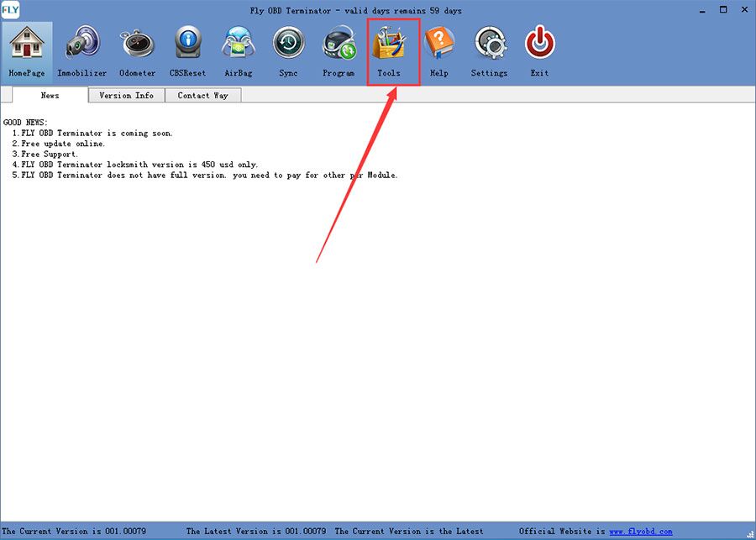Open the Tools toolbox icon
The image size is (756, 540).
click(389, 47)
